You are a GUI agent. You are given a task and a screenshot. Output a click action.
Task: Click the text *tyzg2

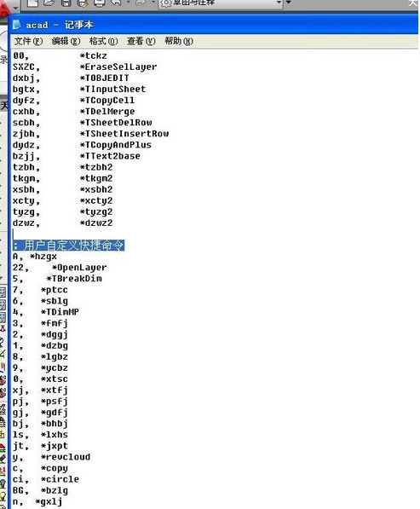pos(96,211)
